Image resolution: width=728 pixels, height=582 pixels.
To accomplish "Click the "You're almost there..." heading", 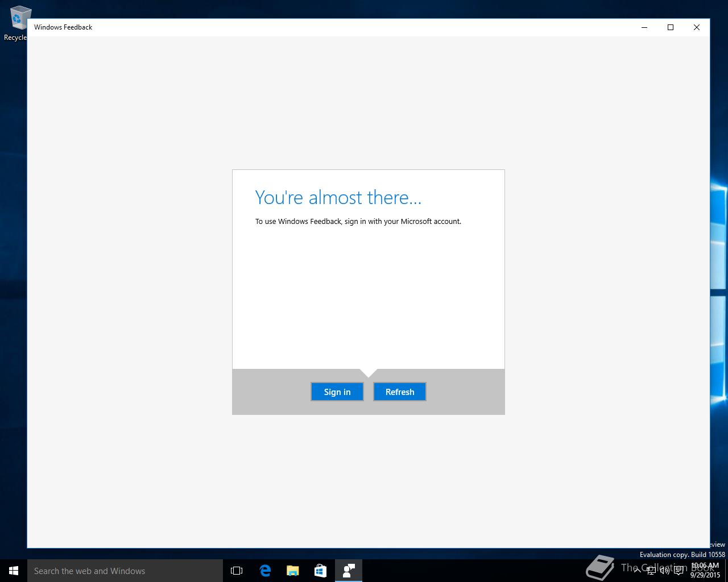I will pos(338,197).
